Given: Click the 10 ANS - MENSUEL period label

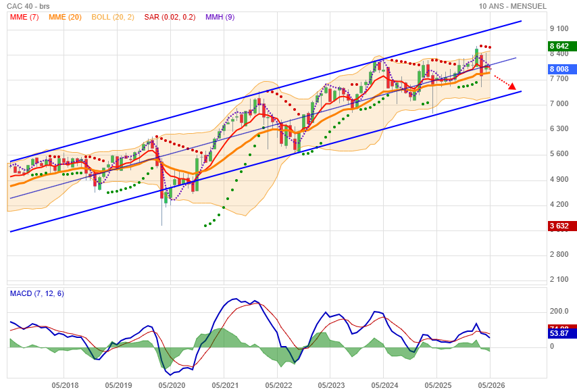Looking at the screenshot, I should point(513,6).
